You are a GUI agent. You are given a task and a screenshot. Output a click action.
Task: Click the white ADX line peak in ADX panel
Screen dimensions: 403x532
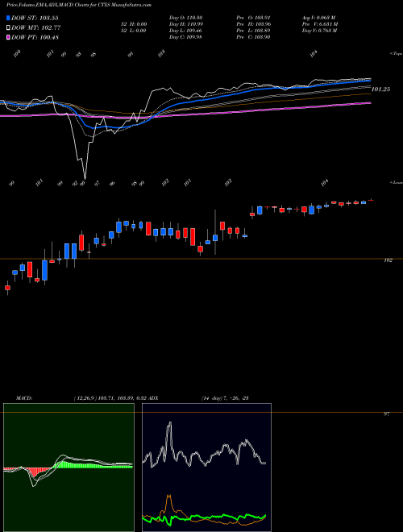169,424
